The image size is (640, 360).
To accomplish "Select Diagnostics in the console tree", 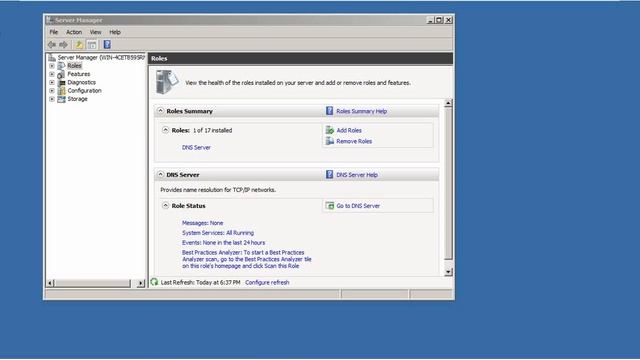I will click(x=82, y=82).
